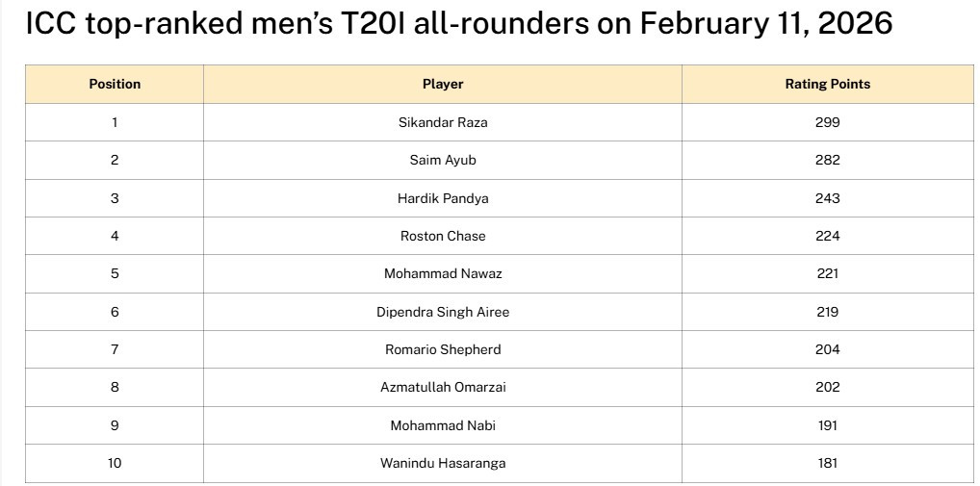The image size is (980, 486).
Task: Click on Hardik Pandya's name
Action: point(443,198)
